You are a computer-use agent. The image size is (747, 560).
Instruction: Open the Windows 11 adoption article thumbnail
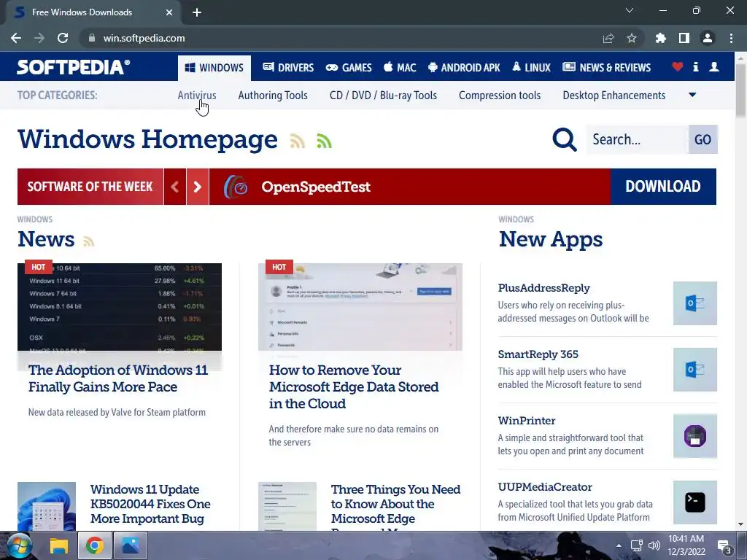[120, 307]
